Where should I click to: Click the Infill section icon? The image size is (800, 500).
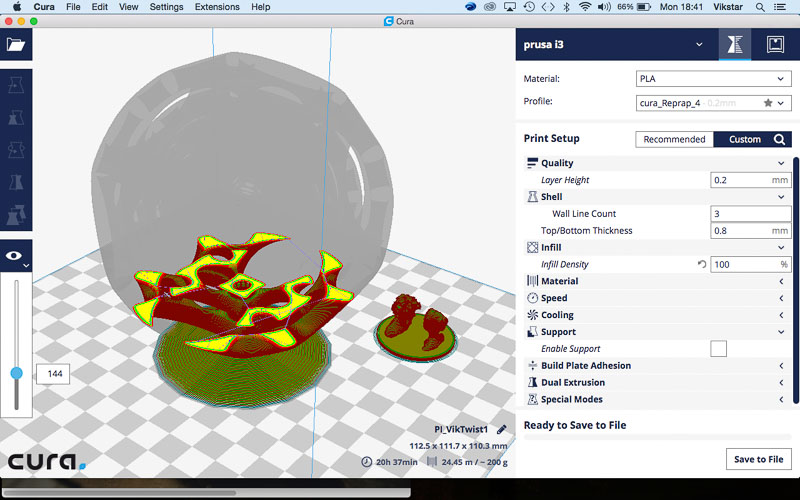(x=532, y=247)
